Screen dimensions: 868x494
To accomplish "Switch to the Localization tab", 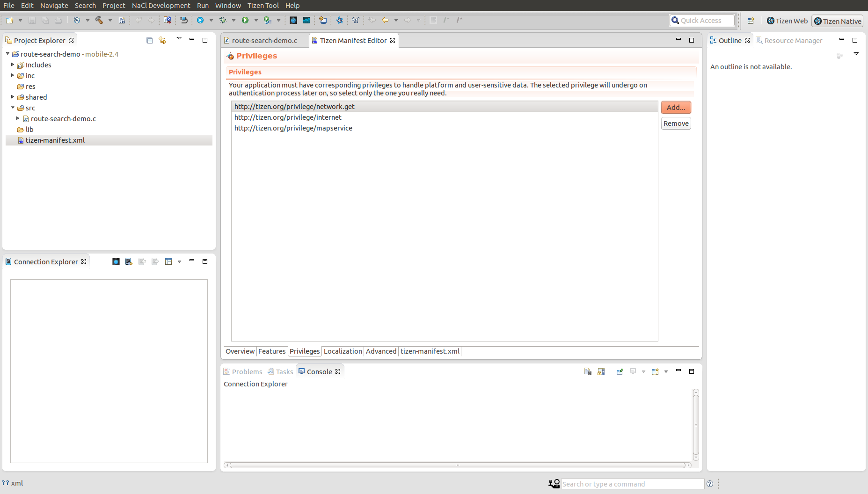I will point(343,351).
